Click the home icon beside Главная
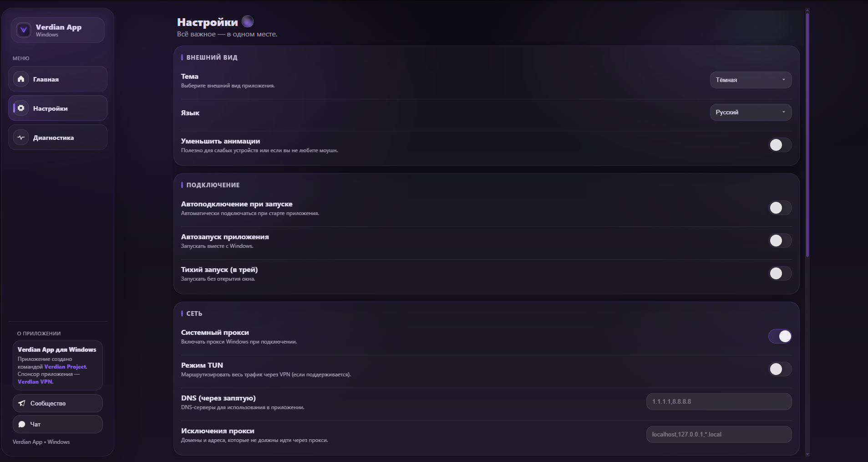This screenshot has width=868, height=462. 21,79
